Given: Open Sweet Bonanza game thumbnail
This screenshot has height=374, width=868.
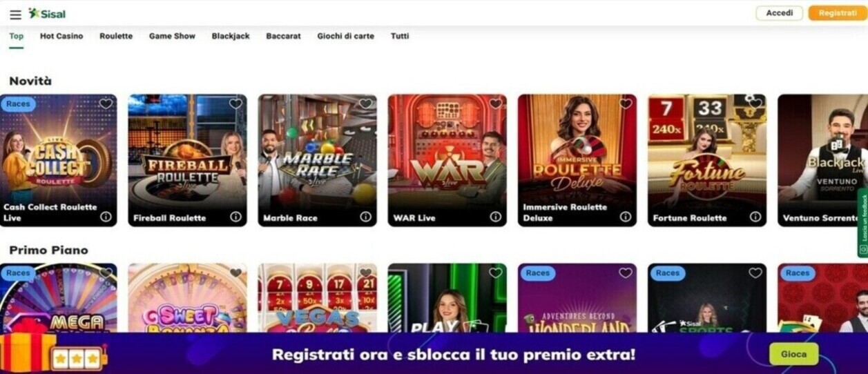Looking at the screenshot, I should 187,298.
